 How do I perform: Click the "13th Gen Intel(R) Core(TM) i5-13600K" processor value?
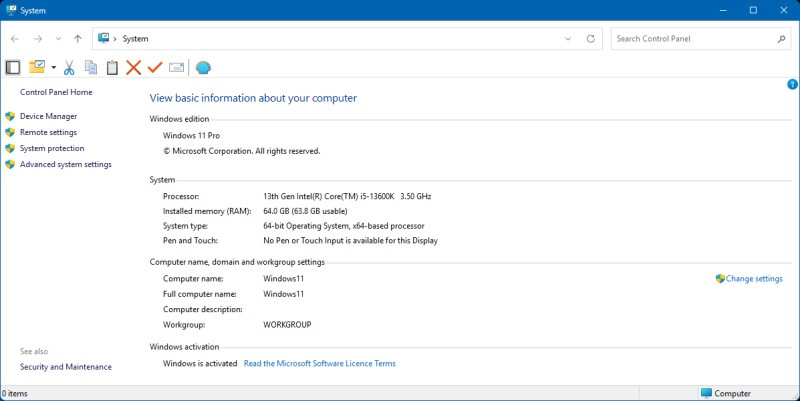click(x=329, y=196)
